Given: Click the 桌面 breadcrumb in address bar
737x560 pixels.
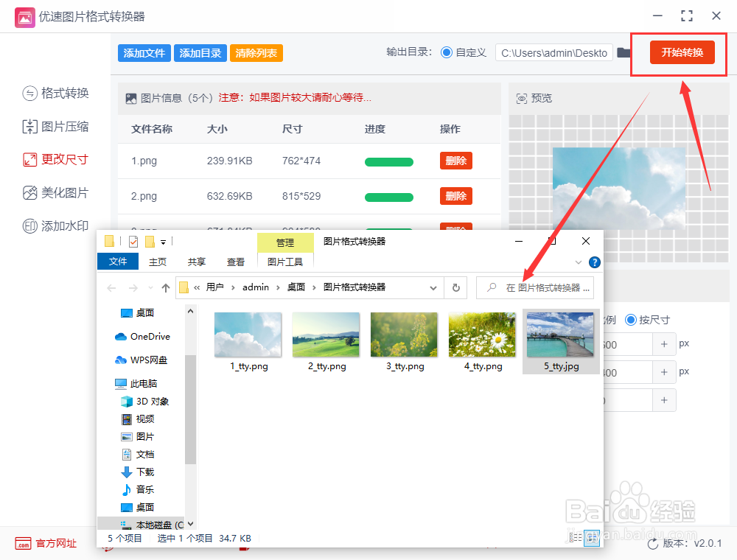Looking at the screenshot, I should pyautogui.click(x=296, y=287).
